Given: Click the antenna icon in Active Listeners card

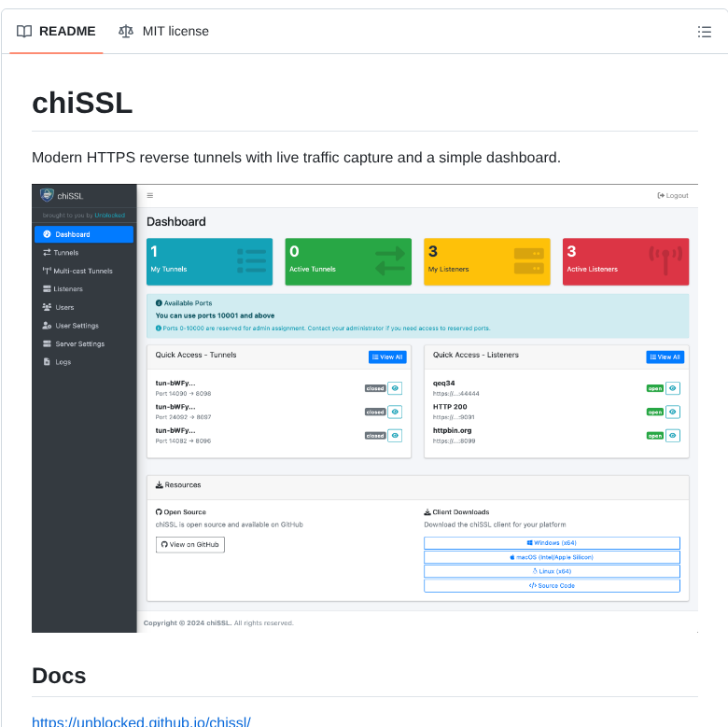Looking at the screenshot, I should [x=665, y=261].
